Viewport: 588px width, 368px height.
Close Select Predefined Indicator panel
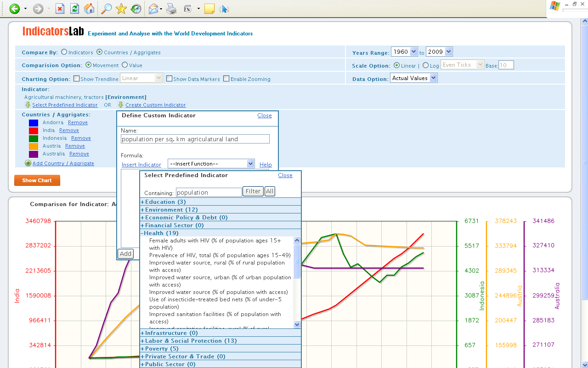(x=285, y=175)
